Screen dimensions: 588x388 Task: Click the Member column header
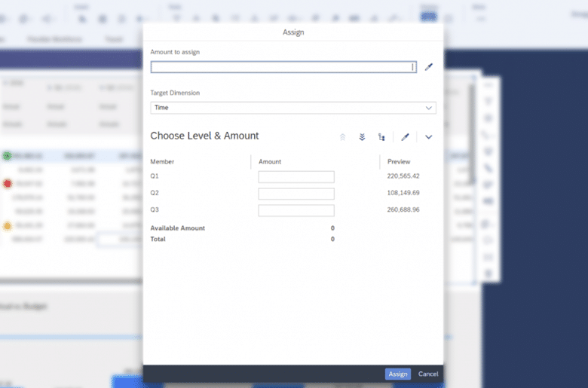pyautogui.click(x=162, y=162)
